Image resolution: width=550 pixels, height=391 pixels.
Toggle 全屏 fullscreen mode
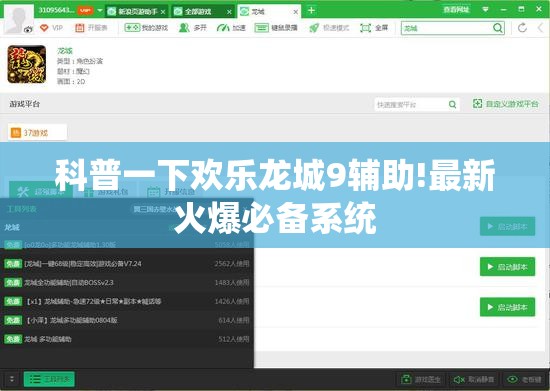(374, 28)
